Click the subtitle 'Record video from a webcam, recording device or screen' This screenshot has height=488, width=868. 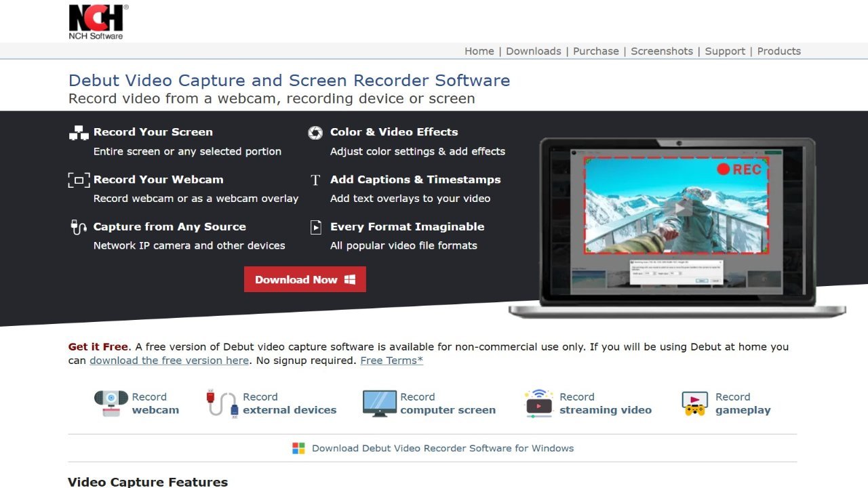coord(271,99)
